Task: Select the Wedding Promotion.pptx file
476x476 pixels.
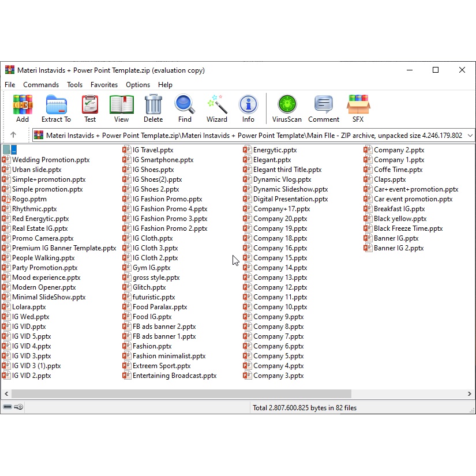Action: point(51,160)
